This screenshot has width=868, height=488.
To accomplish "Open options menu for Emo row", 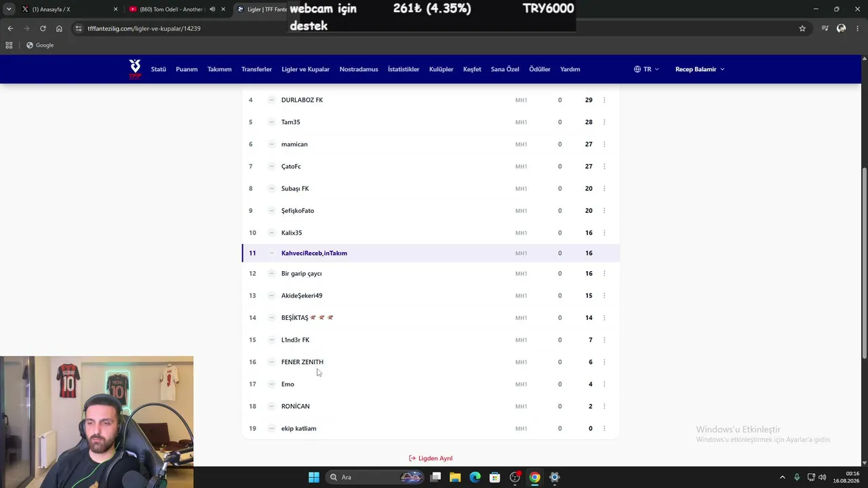I will pyautogui.click(x=604, y=384).
